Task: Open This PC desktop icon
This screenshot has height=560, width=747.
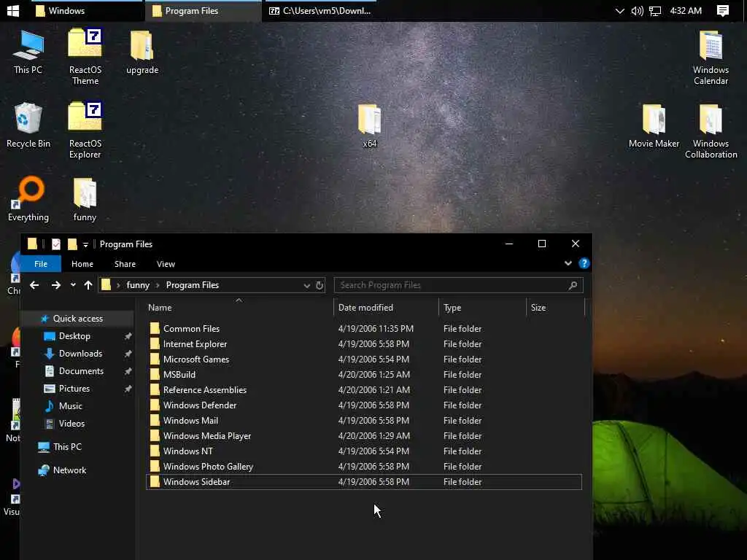Action: (x=28, y=52)
